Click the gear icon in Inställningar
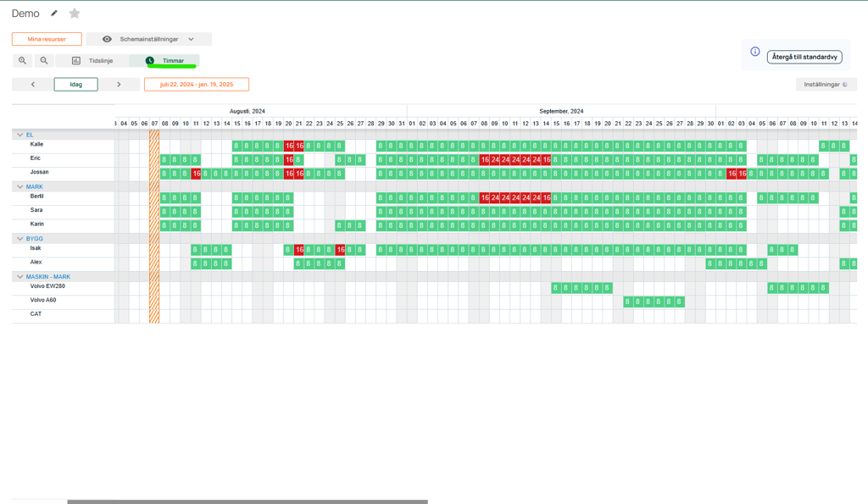 pyautogui.click(x=845, y=85)
